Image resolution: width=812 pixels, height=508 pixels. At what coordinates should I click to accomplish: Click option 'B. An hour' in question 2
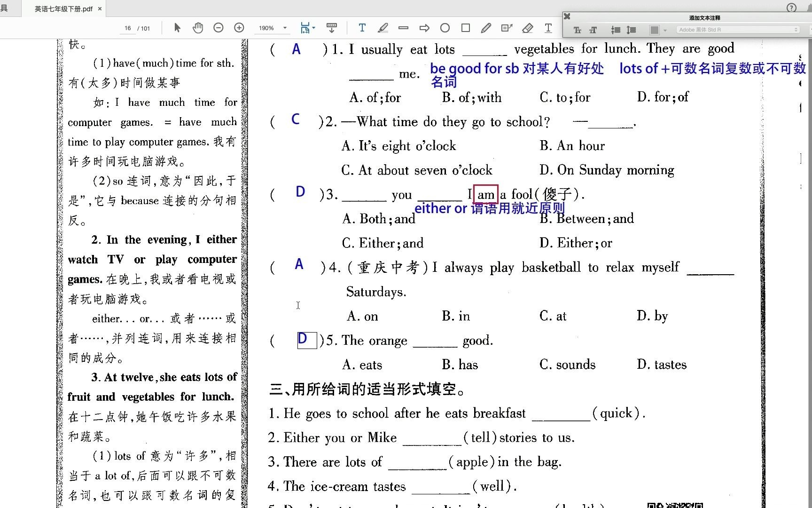coord(572,146)
